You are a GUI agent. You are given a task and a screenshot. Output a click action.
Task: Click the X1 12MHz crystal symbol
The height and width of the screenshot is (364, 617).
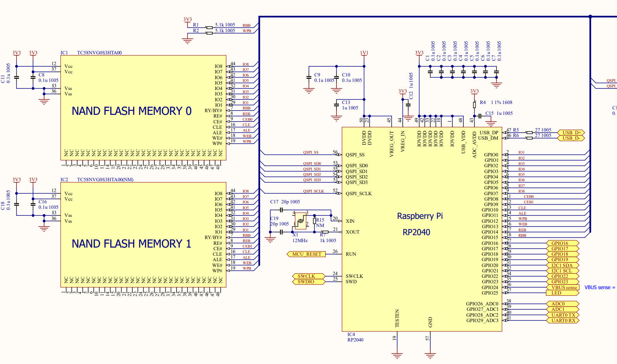point(300,221)
